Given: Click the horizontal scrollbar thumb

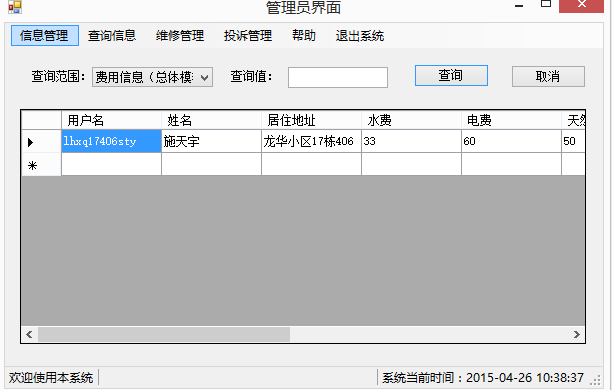Looking at the screenshot, I should 164,334.
